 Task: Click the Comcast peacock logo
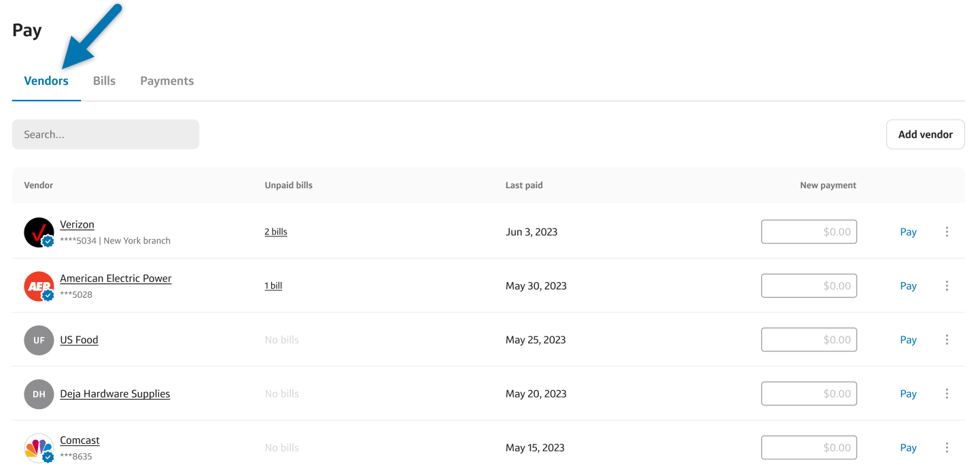[39, 448]
